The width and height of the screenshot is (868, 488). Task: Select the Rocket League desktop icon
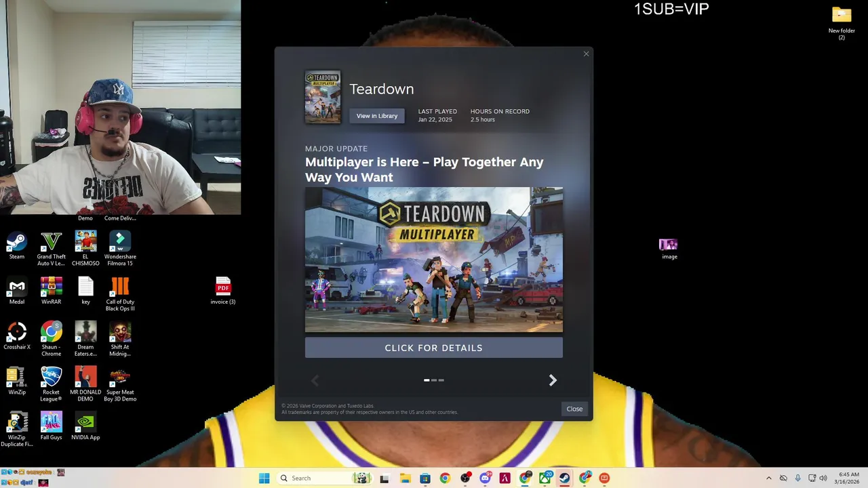tap(52, 384)
